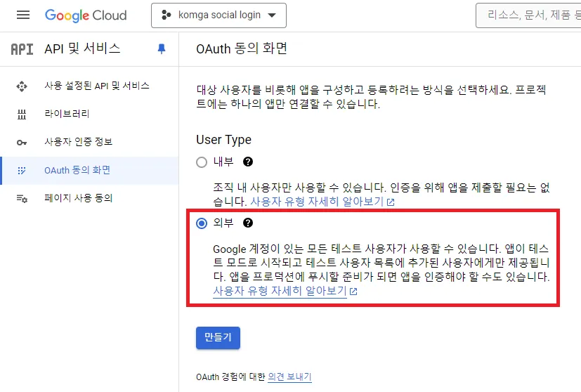Click the help icon next to 외부
Image resolution: width=581 pixels, height=392 pixels.
point(247,223)
